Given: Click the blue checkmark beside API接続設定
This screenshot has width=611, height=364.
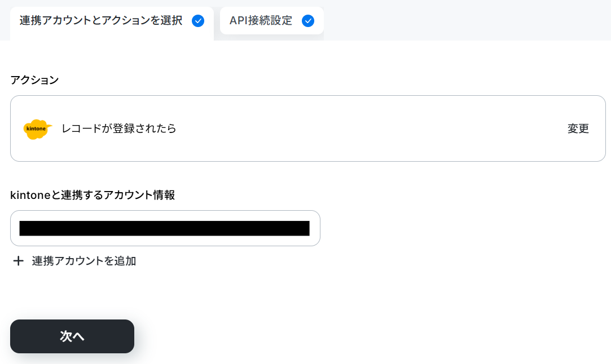Looking at the screenshot, I should [308, 21].
